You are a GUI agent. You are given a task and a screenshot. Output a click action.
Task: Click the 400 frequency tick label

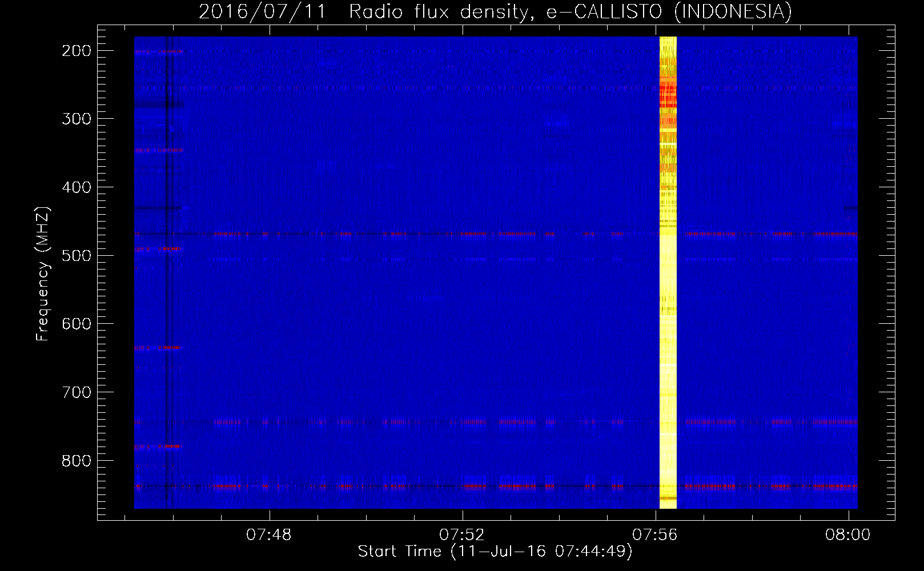coord(77,187)
